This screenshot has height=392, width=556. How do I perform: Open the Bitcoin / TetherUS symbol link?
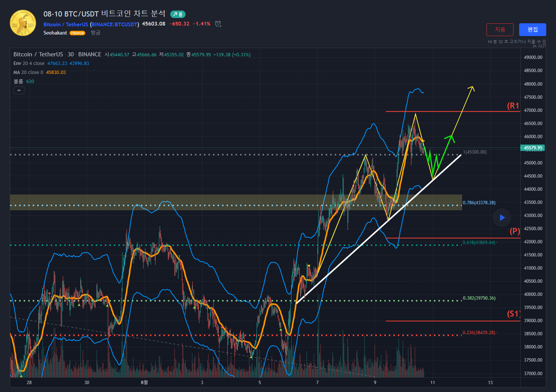[x=66, y=24]
